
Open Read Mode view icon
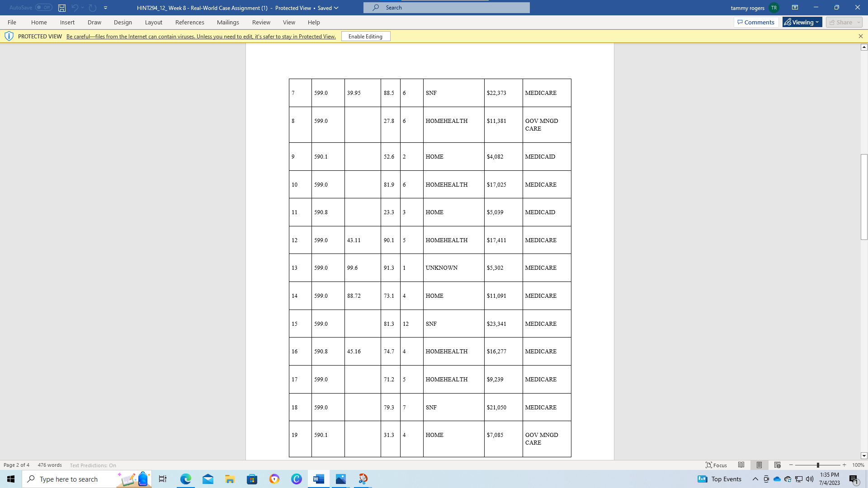tap(741, 465)
